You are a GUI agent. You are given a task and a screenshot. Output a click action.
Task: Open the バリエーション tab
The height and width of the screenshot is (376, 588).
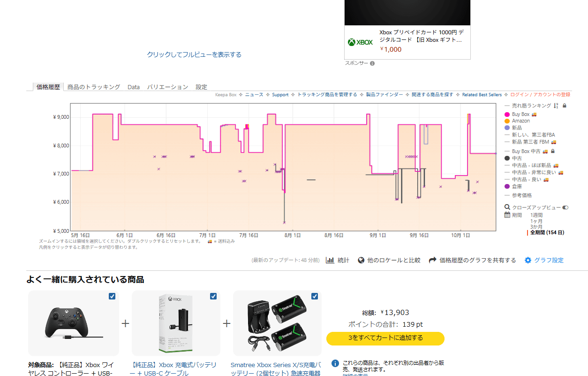point(167,87)
